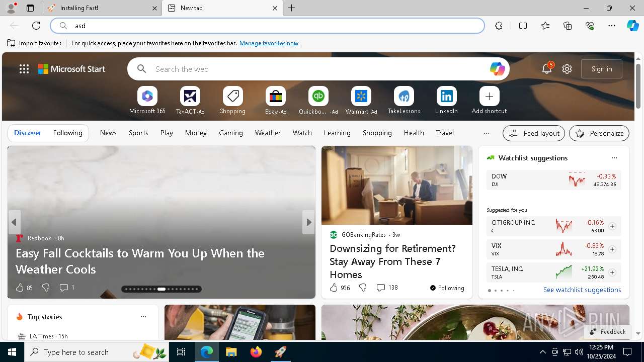Open the DOW index row
This screenshot has width=644, height=362.
click(553, 180)
